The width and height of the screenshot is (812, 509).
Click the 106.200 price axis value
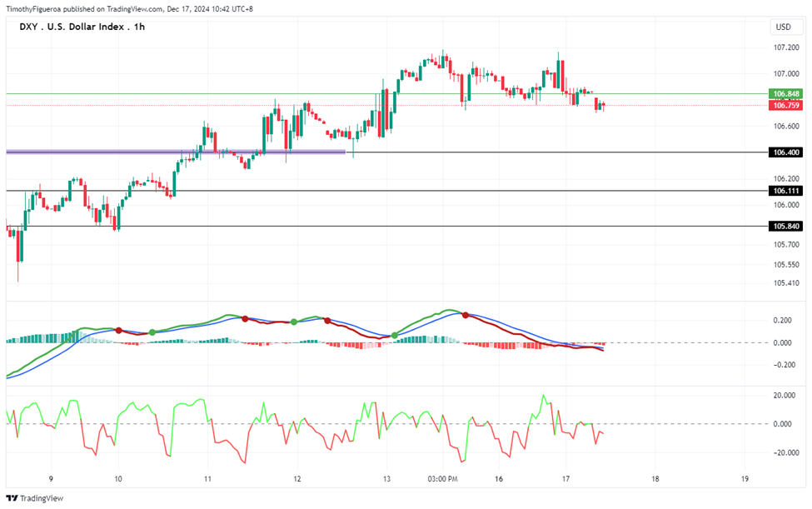pos(786,178)
